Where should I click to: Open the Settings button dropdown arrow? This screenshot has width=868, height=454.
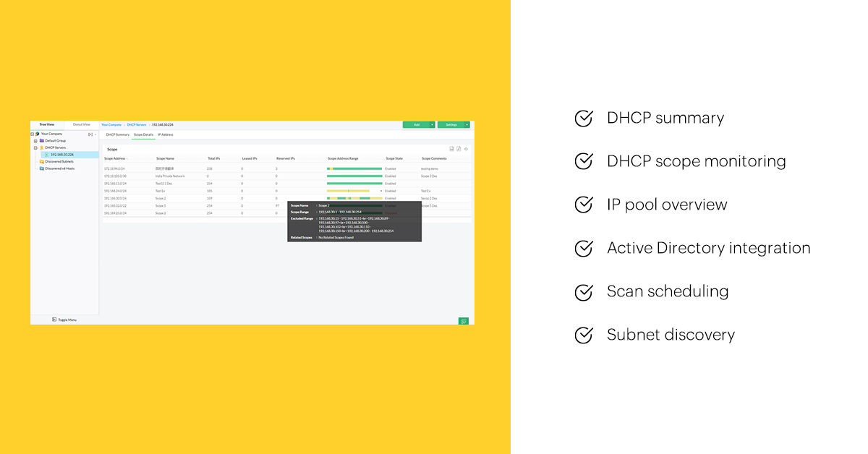467,125
